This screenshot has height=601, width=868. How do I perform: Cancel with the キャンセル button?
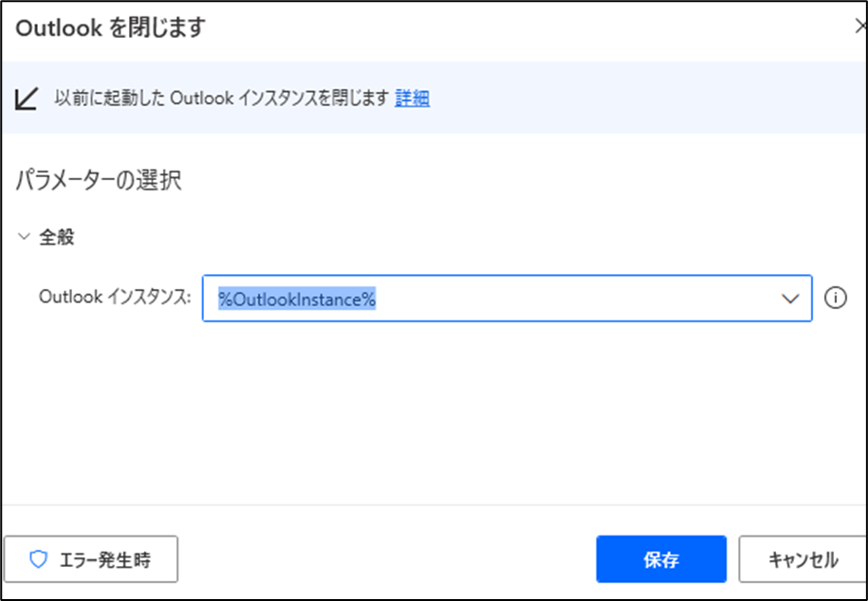(803, 559)
